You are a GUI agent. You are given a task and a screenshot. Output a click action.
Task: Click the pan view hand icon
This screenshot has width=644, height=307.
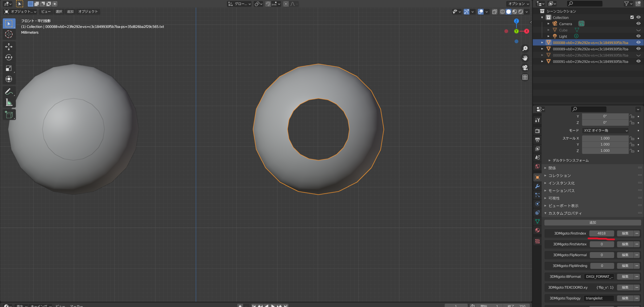point(525,58)
